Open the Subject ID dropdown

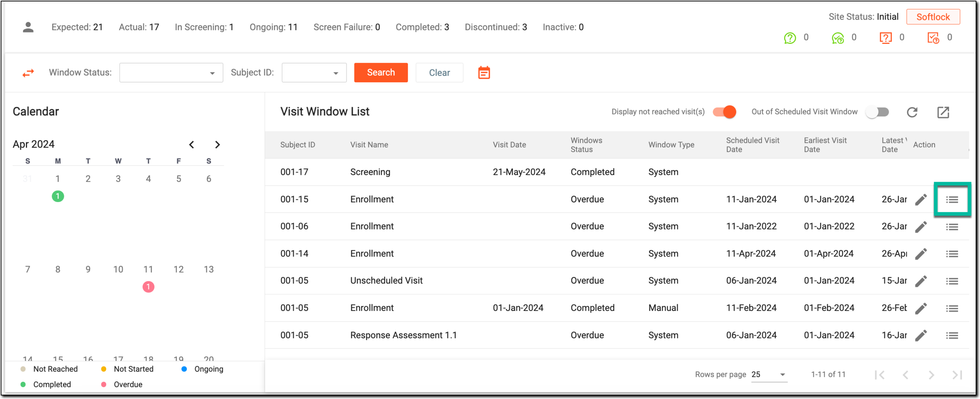point(314,72)
